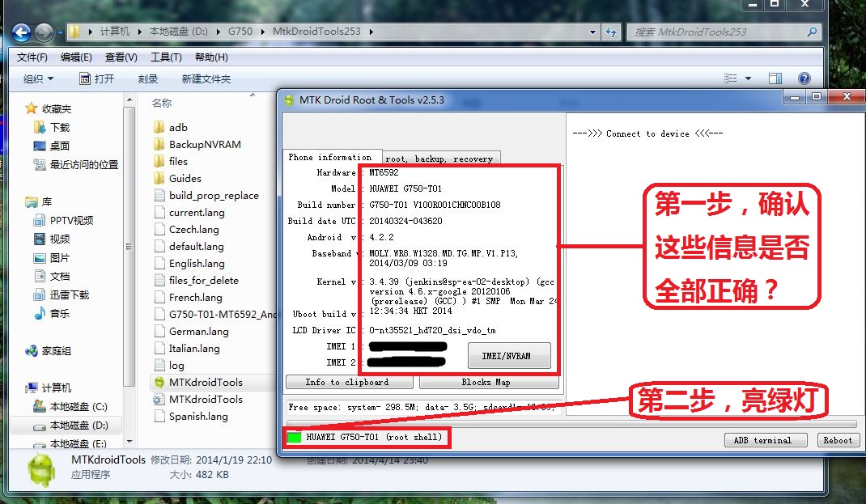This screenshot has height=504, width=866.
Task: Select the files folder
Action: 171,162
